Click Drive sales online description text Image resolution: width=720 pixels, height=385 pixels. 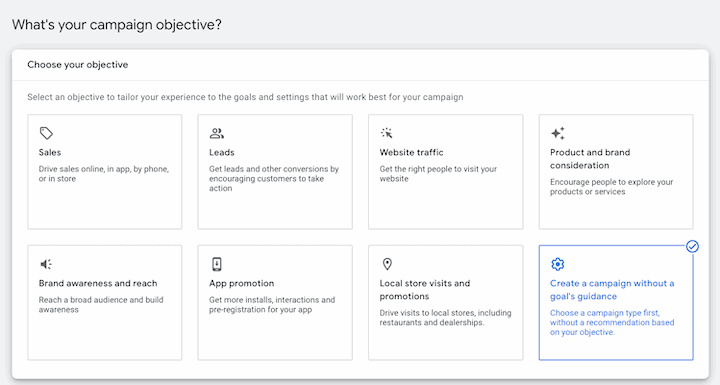point(104,174)
